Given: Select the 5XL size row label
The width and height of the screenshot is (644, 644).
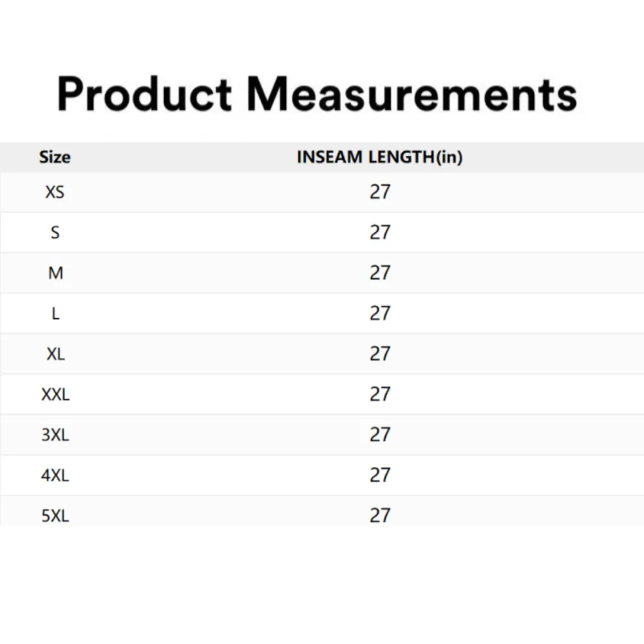Looking at the screenshot, I should (x=55, y=515).
